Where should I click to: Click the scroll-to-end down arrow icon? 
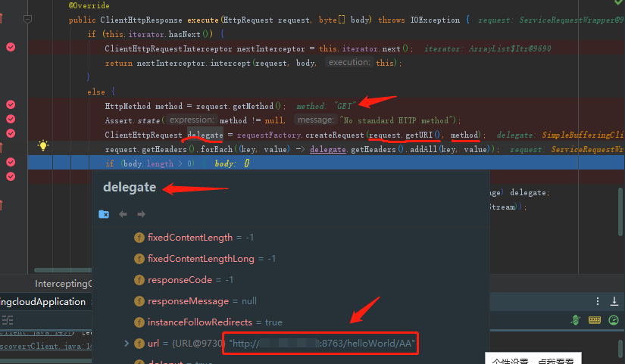point(614,301)
